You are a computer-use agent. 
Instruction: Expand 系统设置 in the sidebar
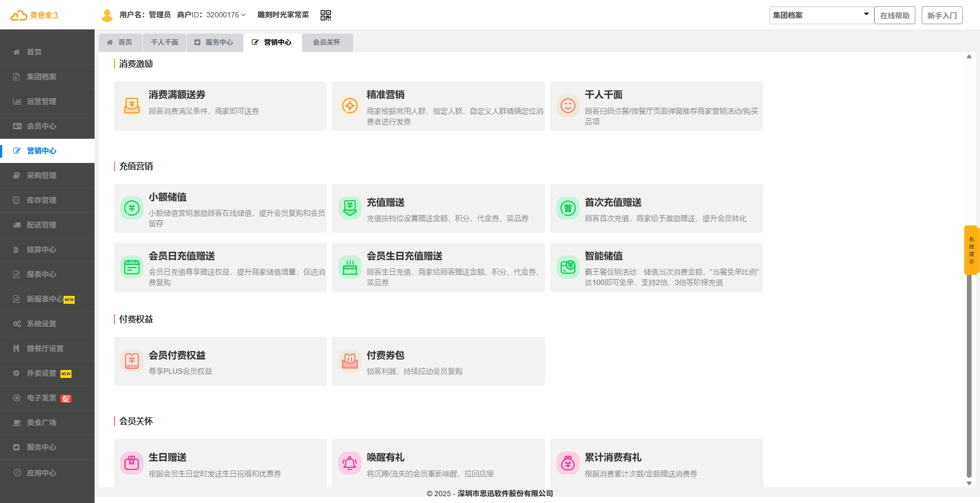[x=42, y=324]
